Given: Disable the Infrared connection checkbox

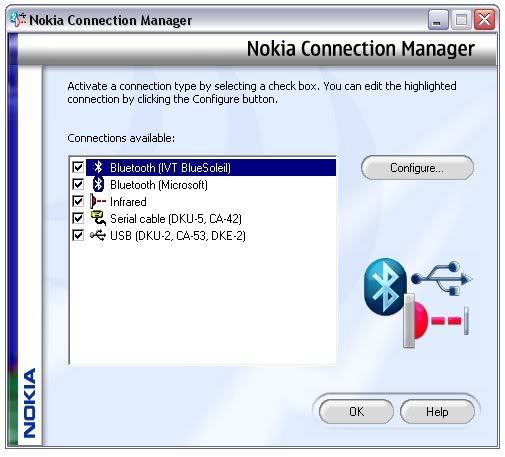Looking at the screenshot, I should [x=78, y=201].
